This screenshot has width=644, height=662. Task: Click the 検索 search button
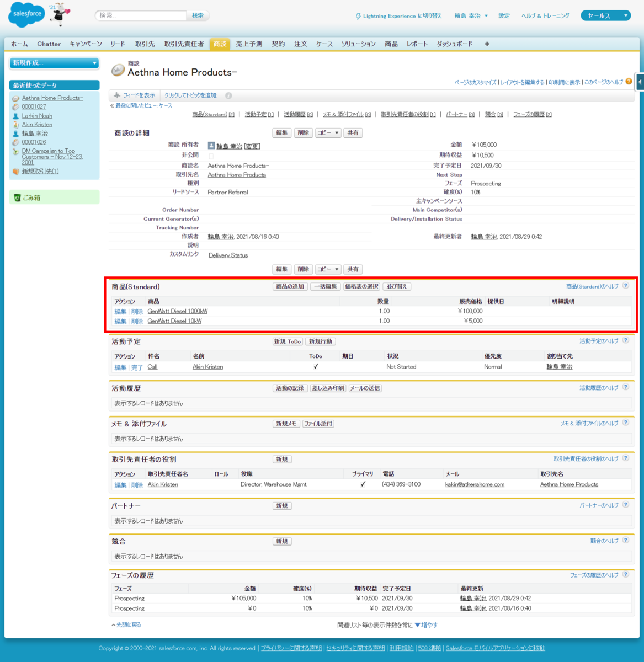coord(198,15)
